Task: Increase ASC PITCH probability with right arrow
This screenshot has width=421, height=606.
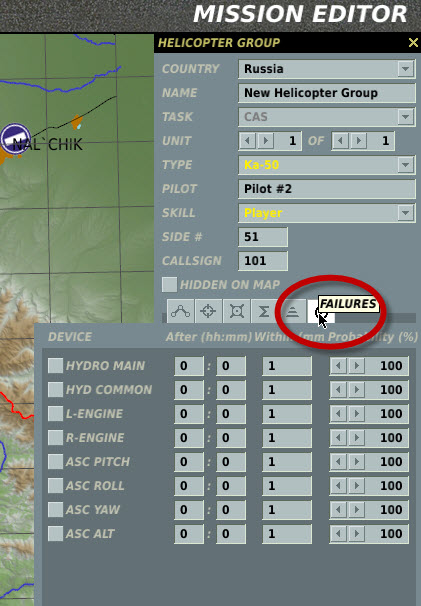Action: click(x=356, y=461)
